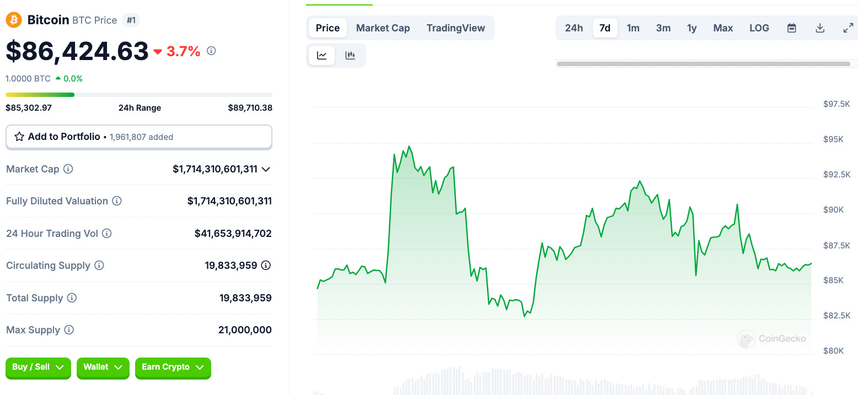Select the 1y time range
The height and width of the screenshot is (395, 868).
coord(692,28)
